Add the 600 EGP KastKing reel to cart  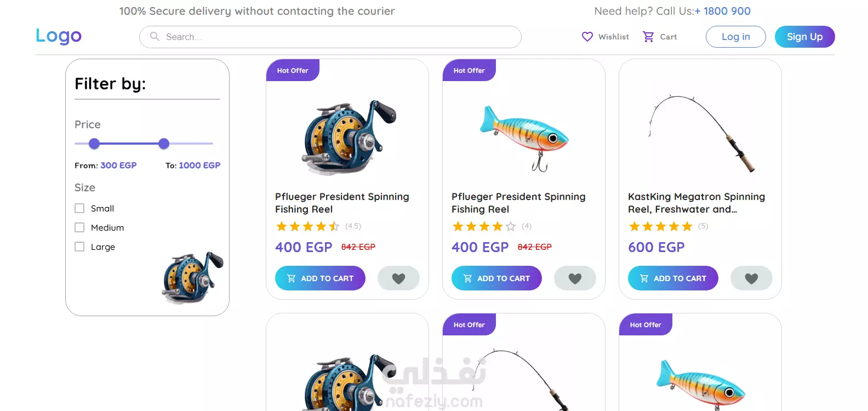tap(673, 278)
